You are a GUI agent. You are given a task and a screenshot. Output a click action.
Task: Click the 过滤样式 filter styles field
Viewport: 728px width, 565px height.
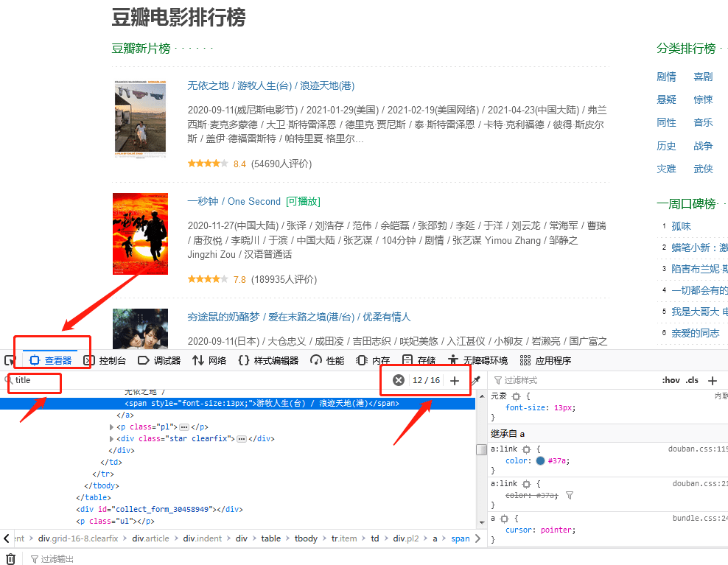coord(573,380)
